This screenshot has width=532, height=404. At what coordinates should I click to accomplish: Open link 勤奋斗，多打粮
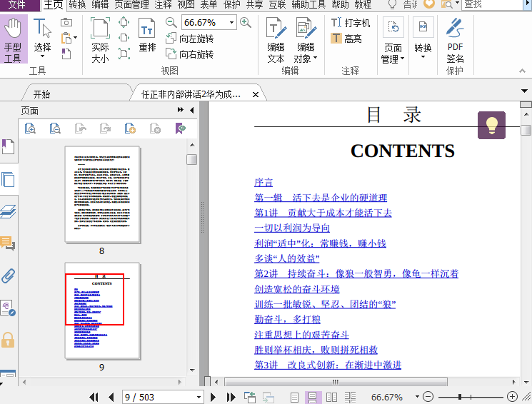tap(287, 319)
